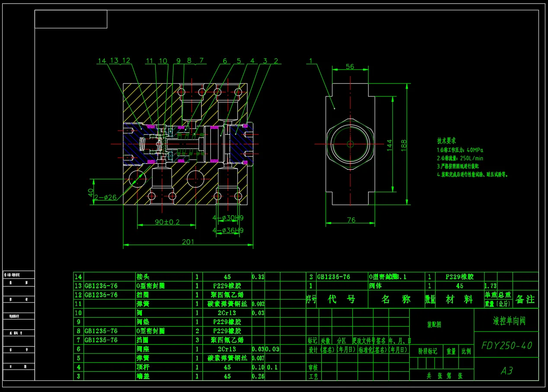Click part callout 14 above the section view
This screenshot has width=548, height=392.
pyautogui.click(x=101, y=61)
